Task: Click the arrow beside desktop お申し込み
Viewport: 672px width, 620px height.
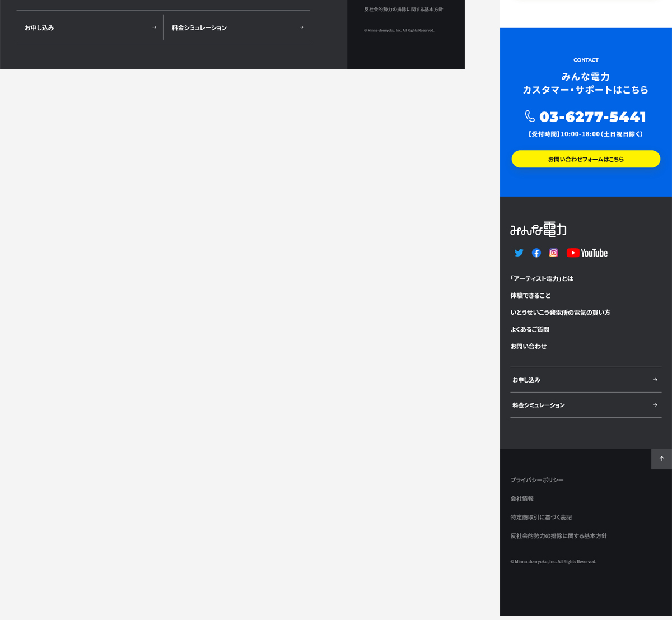Action: [154, 27]
